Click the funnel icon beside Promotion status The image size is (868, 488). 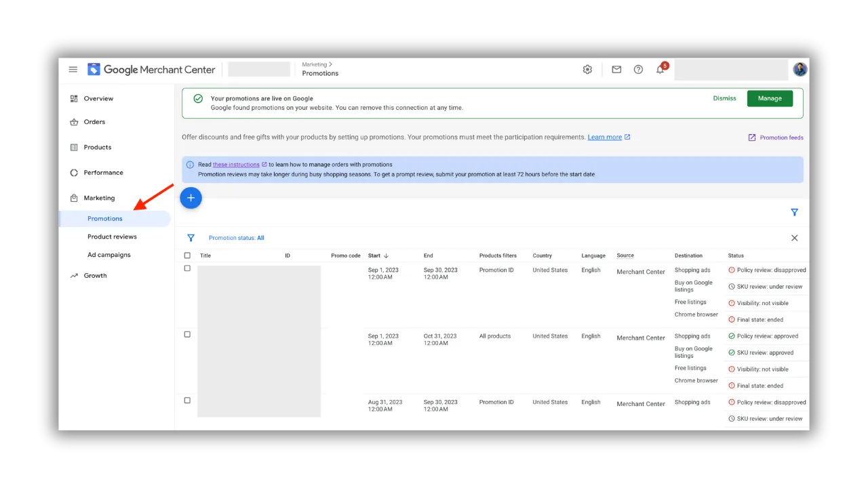[x=191, y=238]
